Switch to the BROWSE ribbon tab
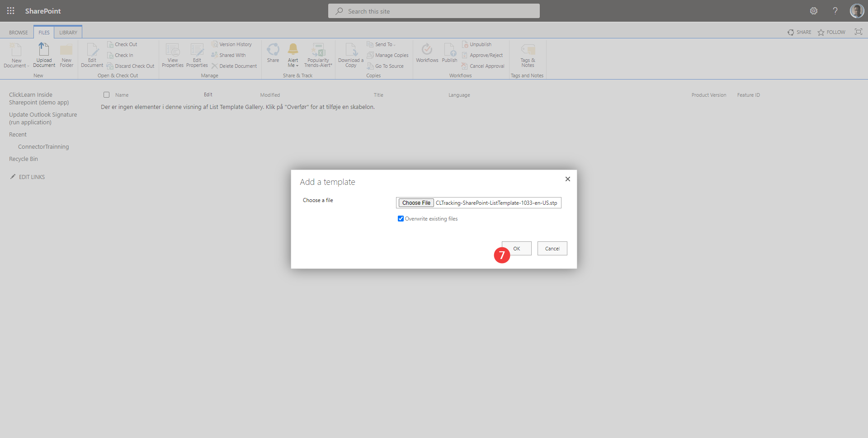The image size is (868, 438). (x=19, y=33)
